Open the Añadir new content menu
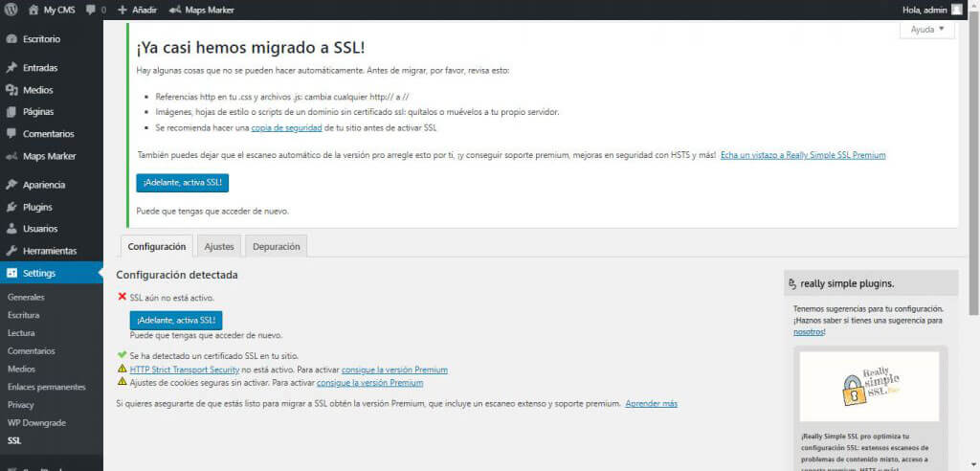Image resolution: width=980 pixels, height=471 pixels. point(138,10)
